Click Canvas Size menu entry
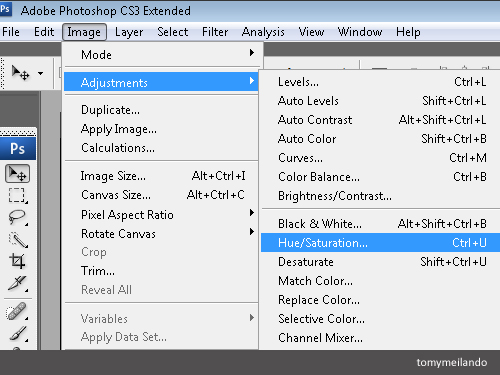The image size is (500, 375). coord(161,195)
